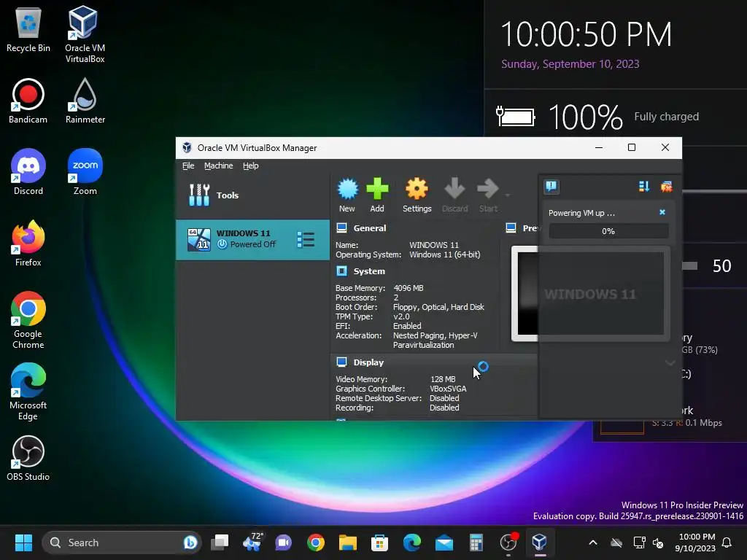Viewport: 747px width, 560px height.
Task: Select the Tools item in sidebar
Action: tap(252, 195)
